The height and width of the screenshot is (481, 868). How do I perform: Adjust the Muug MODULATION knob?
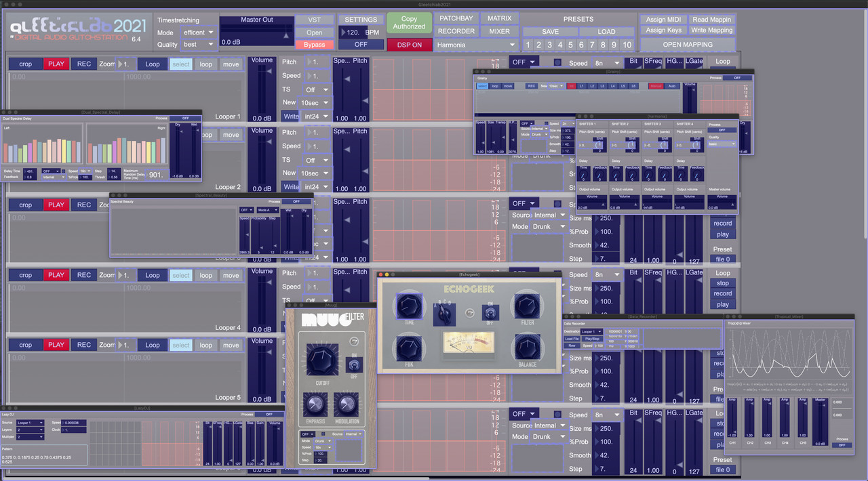coord(347,405)
